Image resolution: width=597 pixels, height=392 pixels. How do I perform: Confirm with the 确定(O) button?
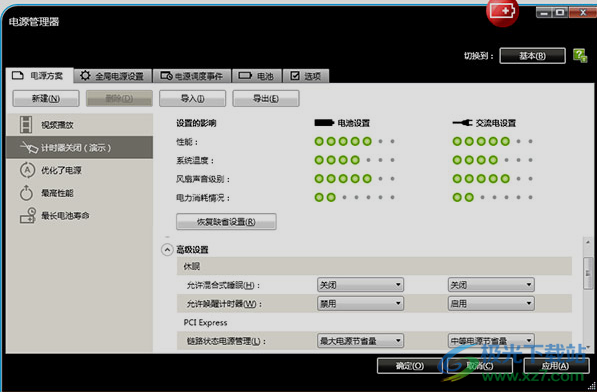pos(410,366)
